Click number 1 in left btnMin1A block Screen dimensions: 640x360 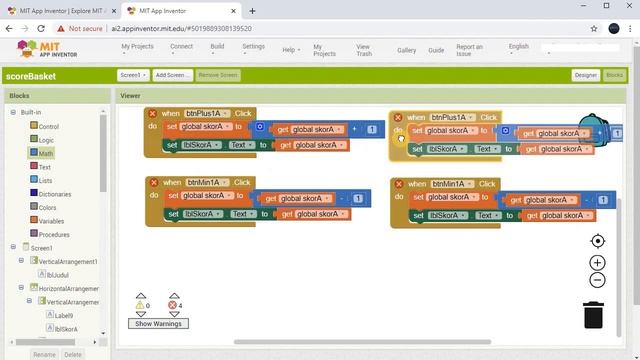[x=358, y=198]
